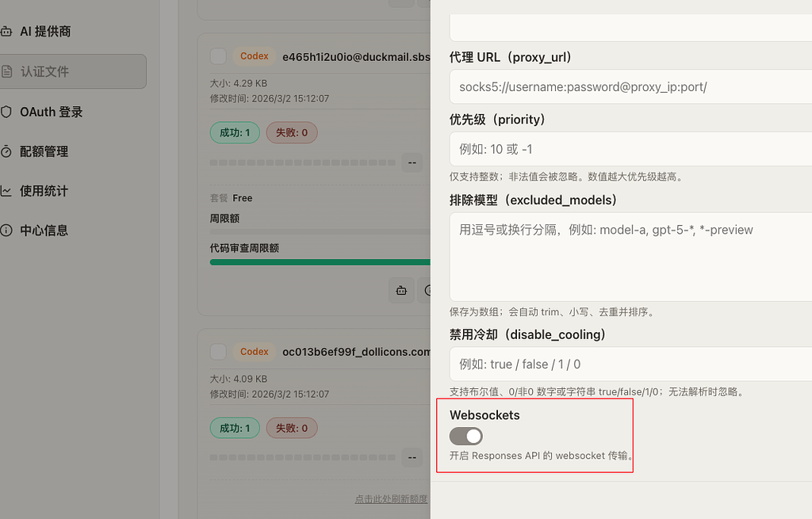
Task: Click the robot icon button under the e465h1i2u0io card
Action: click(401, 290)
